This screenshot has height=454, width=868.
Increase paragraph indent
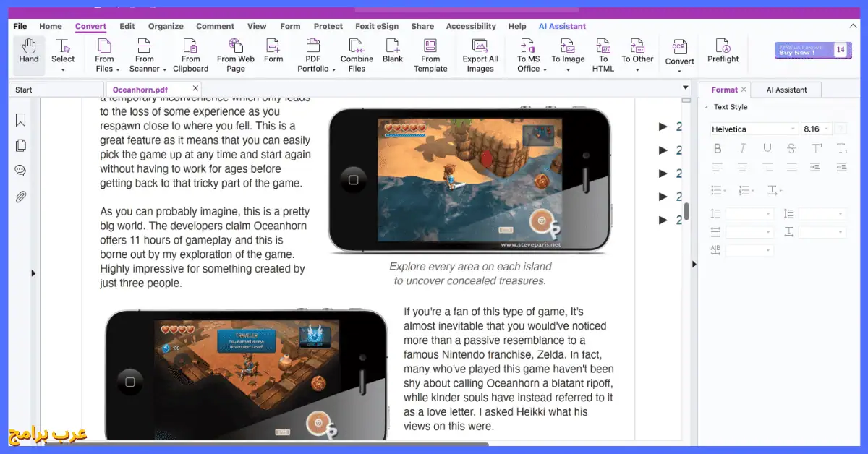tap(815, 167)
